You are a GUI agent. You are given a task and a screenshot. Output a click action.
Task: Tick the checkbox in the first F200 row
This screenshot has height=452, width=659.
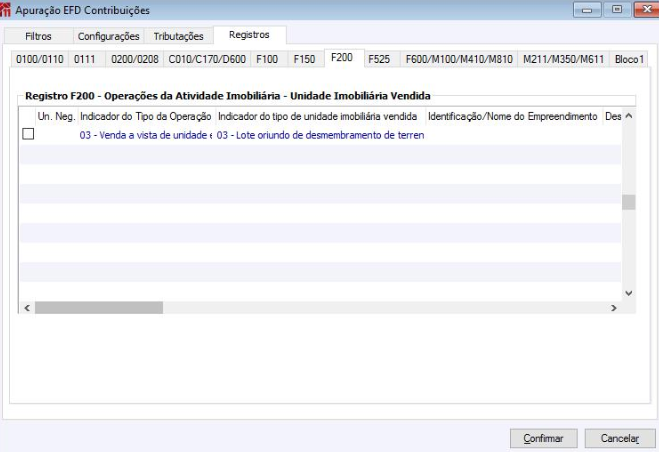[28, 134]
